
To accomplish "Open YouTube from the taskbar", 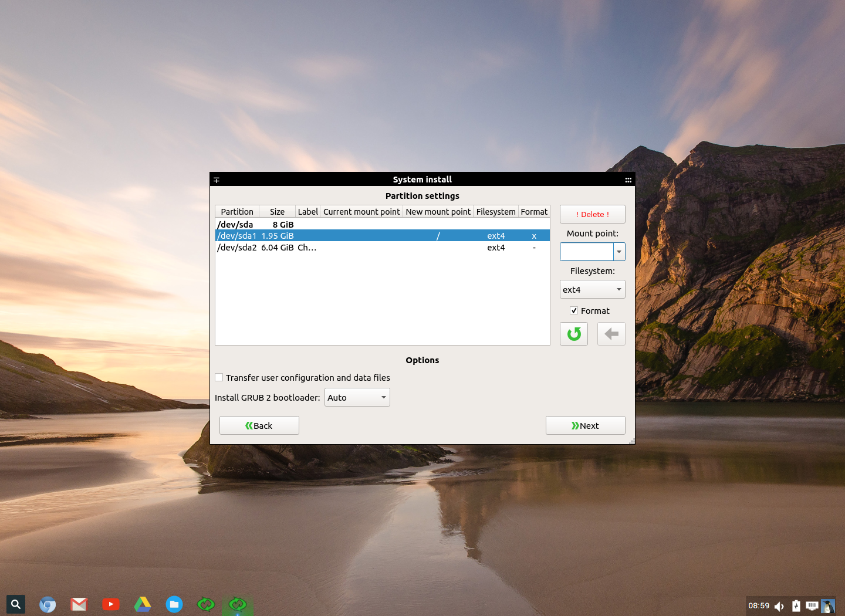I will [111, 604].
